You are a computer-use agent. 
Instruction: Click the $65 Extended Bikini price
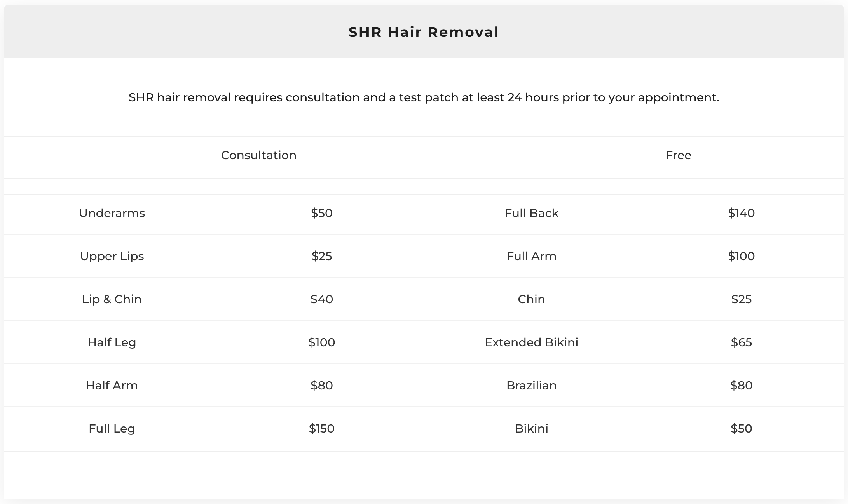[x=741, y=342]
